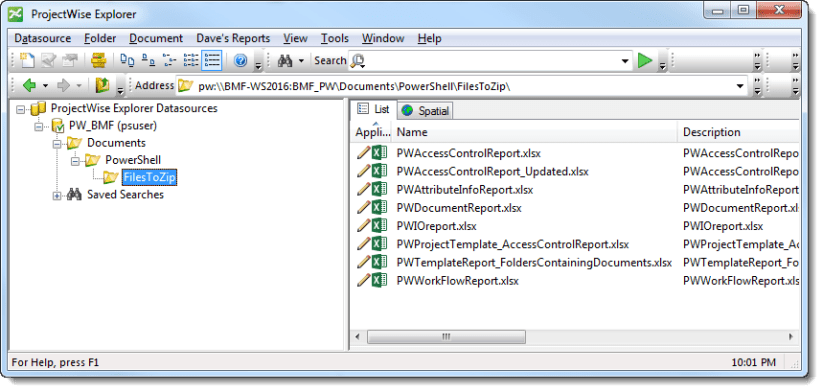This screenshot has height=392, width=823.
Task: Click the pencil icon beside PWAttributeInfoReport.xlsx
Action: 363,189
